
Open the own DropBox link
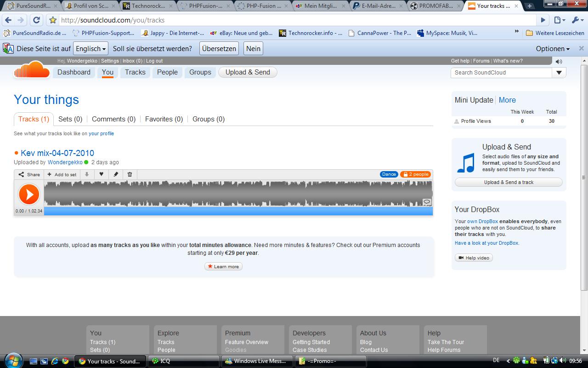click(482, 221)
